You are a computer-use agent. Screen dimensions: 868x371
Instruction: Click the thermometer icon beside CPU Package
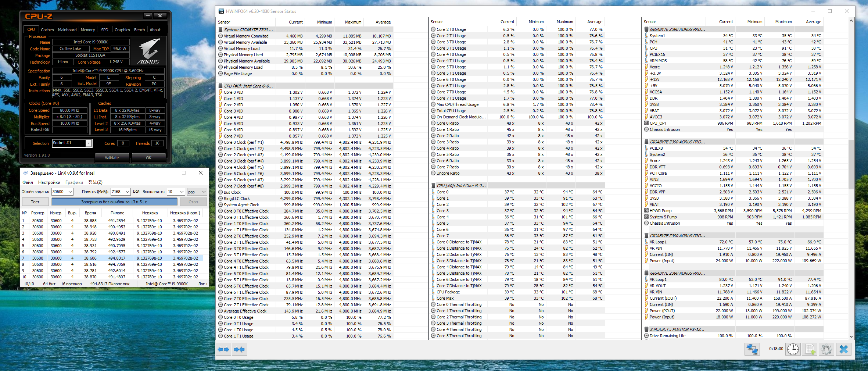click(x=433, y=292)
